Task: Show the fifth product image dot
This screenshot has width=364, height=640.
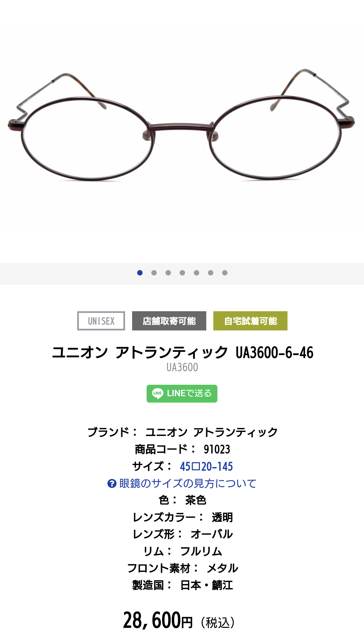Action: pyautogui.click(x=196, y=273)
